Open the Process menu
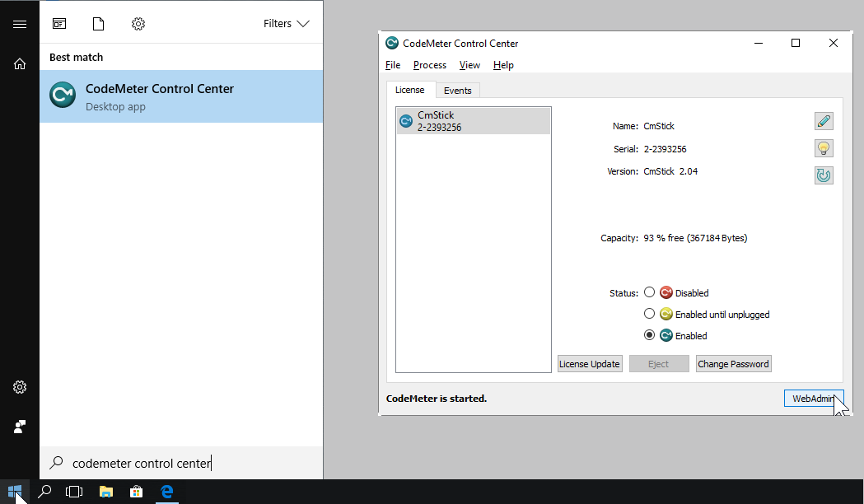Viewport: 864px width, 504px height. point(429,65)
